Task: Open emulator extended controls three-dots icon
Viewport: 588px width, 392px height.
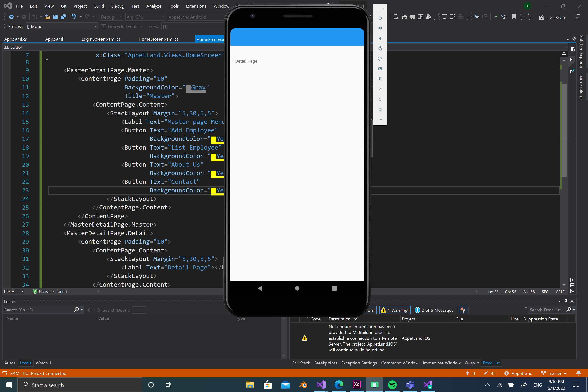Action: tap(380, 119)
